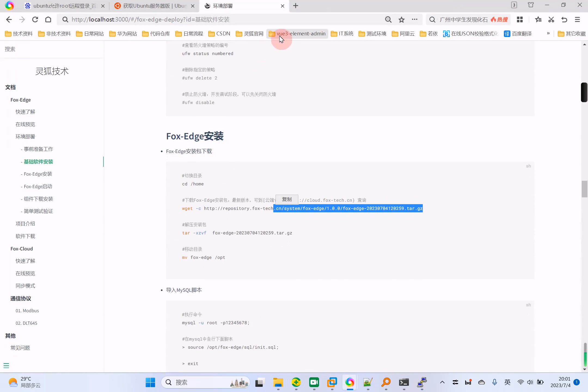Open the address bar three-dot menu
This screenshot has width=588, height=392.
tap(415, 20)
